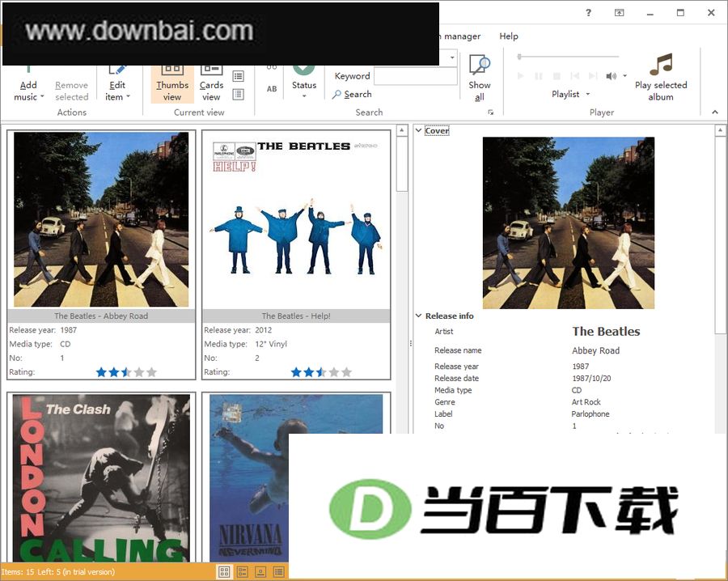Click the ribbon display options icon
The height and width of the screenshot is (581, 728).
pyautogui.click(x=620, y=13)
